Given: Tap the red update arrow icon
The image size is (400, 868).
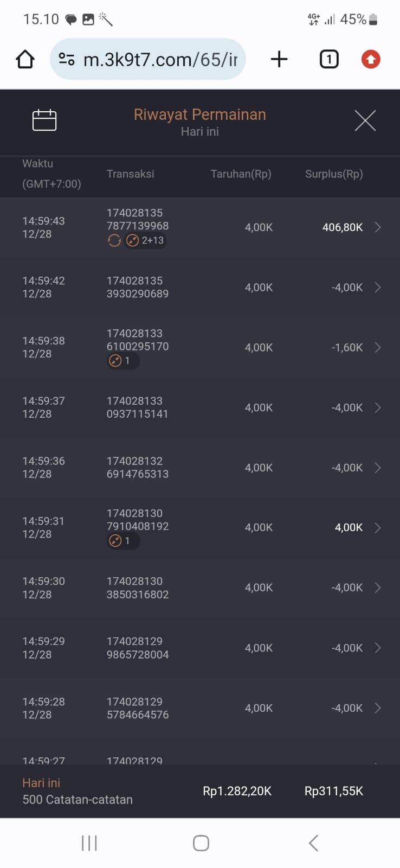Looking at the screenshot, I should tap(371, 59).
